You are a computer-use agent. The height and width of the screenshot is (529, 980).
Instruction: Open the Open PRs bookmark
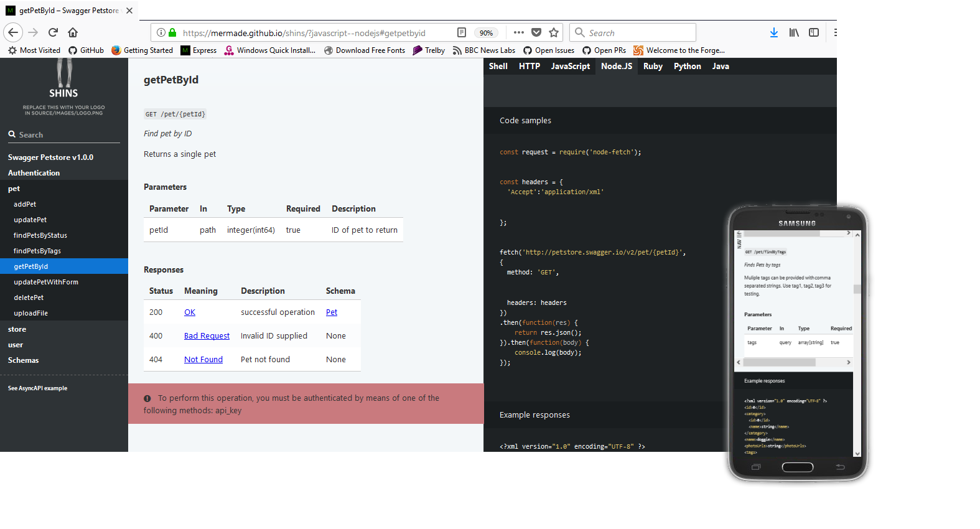[x=604, y=50]
